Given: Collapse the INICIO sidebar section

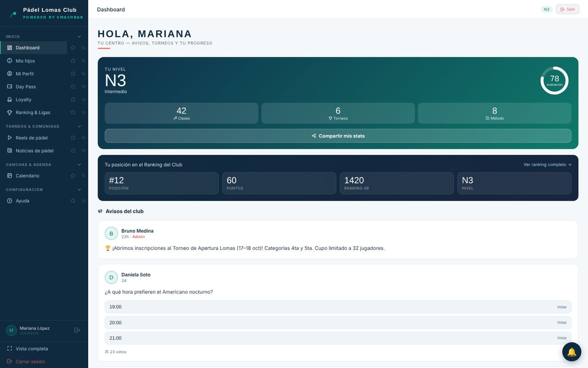Looking at the screenshot, I should tap(79, 37).
